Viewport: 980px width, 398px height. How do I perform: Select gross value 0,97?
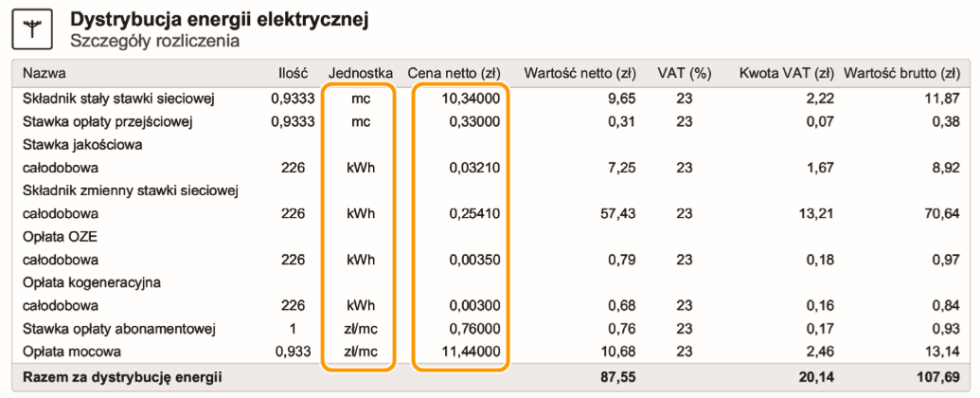click(x=946, y=260)
